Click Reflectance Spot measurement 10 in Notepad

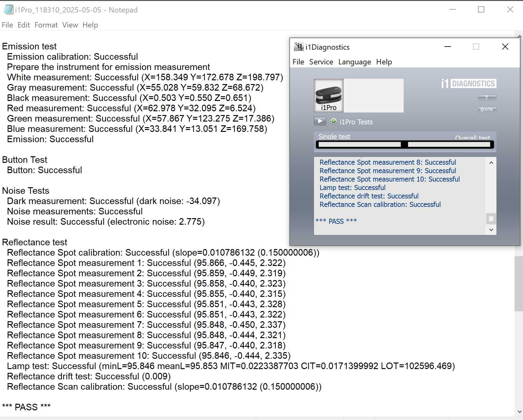149,356
